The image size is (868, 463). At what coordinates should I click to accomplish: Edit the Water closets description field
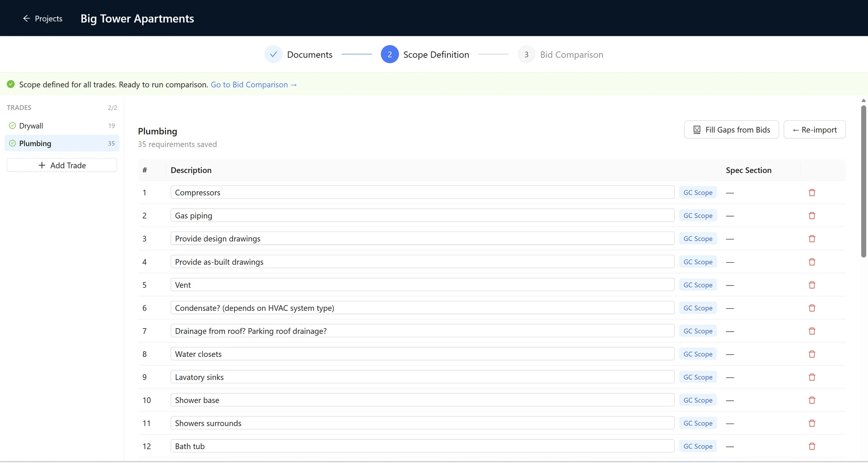point(423,354)
